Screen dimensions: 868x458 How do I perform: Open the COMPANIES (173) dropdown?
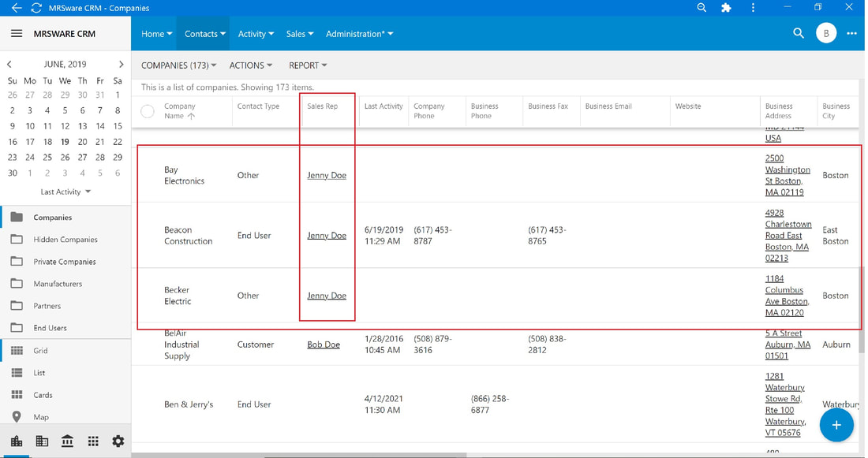178,65
